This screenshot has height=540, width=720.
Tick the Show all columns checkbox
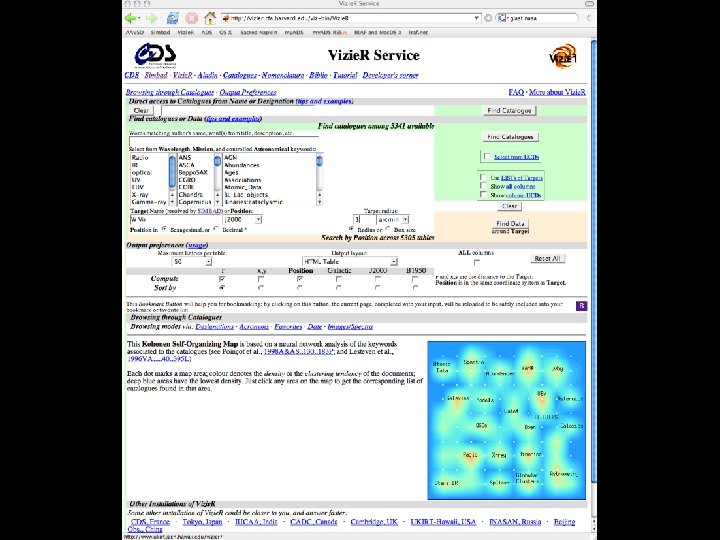click(483, 186)
